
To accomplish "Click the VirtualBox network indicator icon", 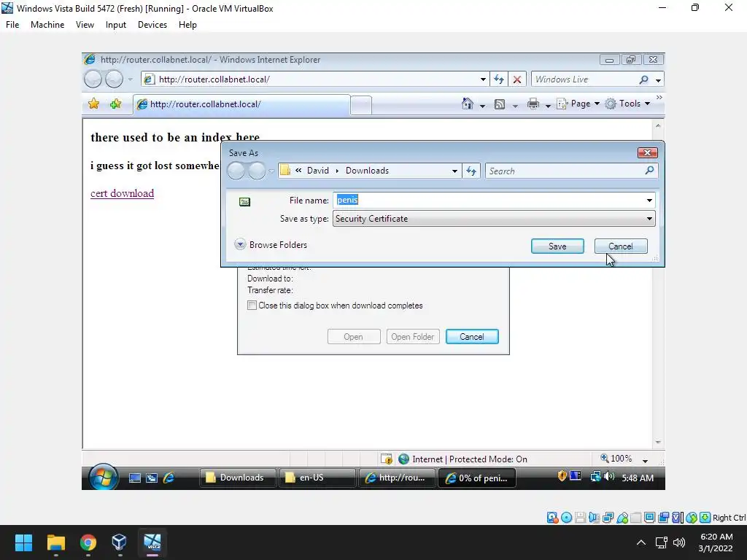I will click(x=608, y=518).
